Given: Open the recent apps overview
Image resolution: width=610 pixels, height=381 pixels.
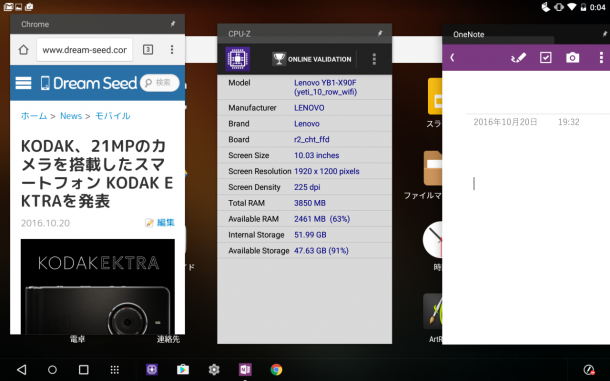Looking at the screenshot, I should 84,370.
